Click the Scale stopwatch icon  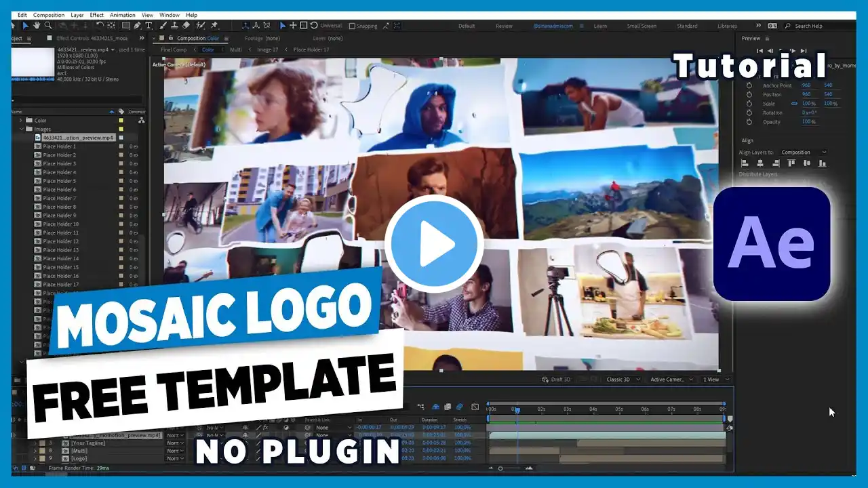pyautogui.click(x=749, y=104)
